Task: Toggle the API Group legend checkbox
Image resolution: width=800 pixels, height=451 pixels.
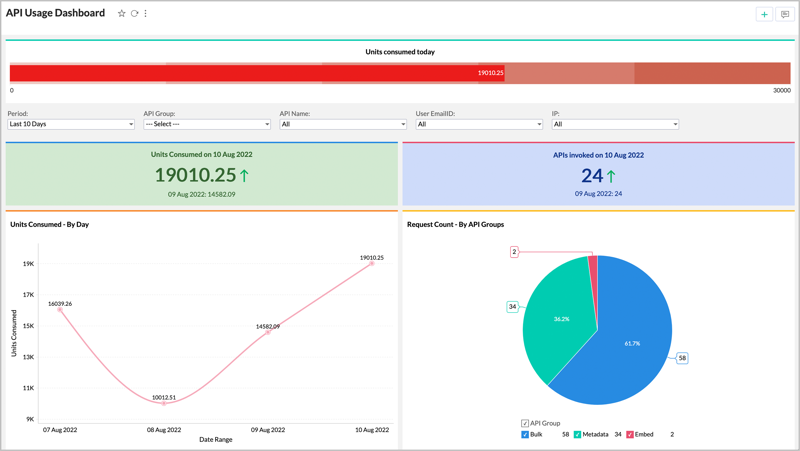Action: 525,423
